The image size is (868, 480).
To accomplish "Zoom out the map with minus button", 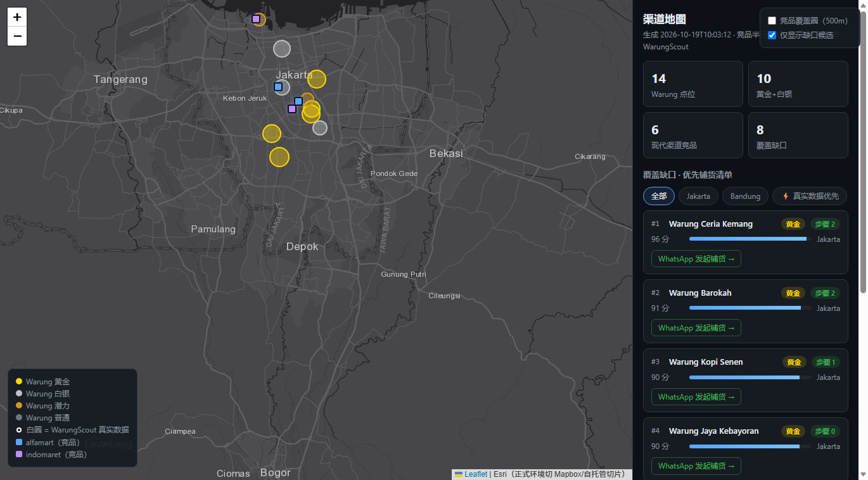I will (17, 36).
